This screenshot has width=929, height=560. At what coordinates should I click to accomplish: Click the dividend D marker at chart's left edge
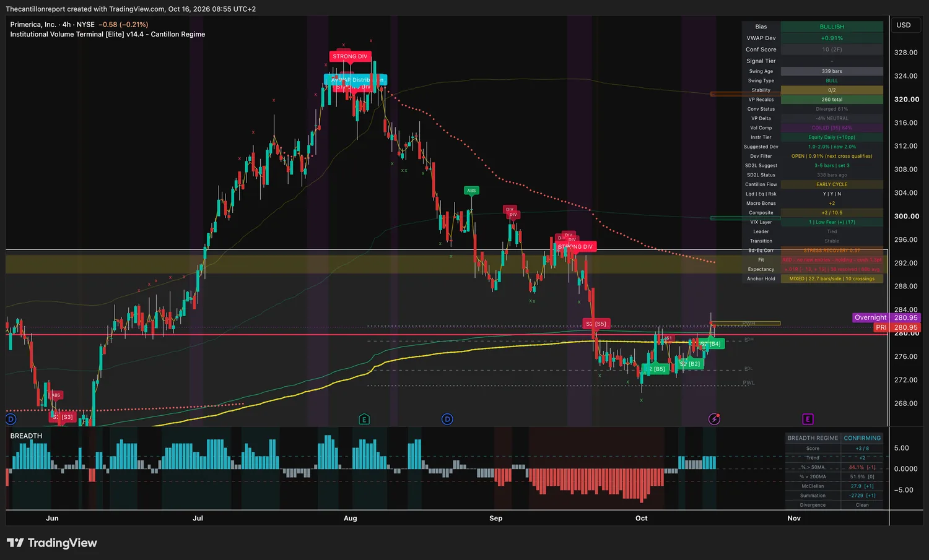pyautogui.click(x=11, y=419)
